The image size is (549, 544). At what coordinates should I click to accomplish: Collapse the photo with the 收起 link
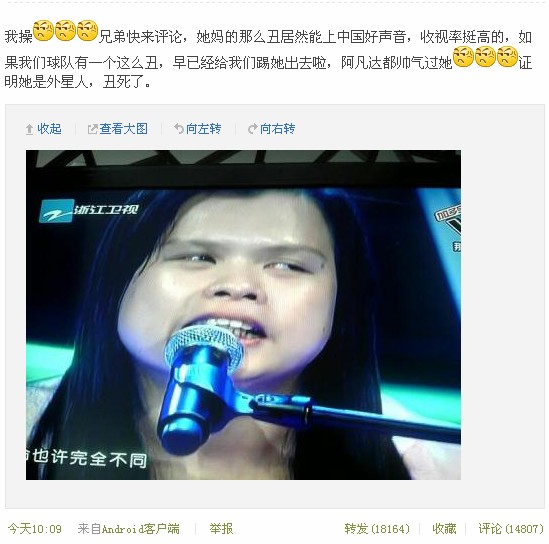tap(49, 129)
